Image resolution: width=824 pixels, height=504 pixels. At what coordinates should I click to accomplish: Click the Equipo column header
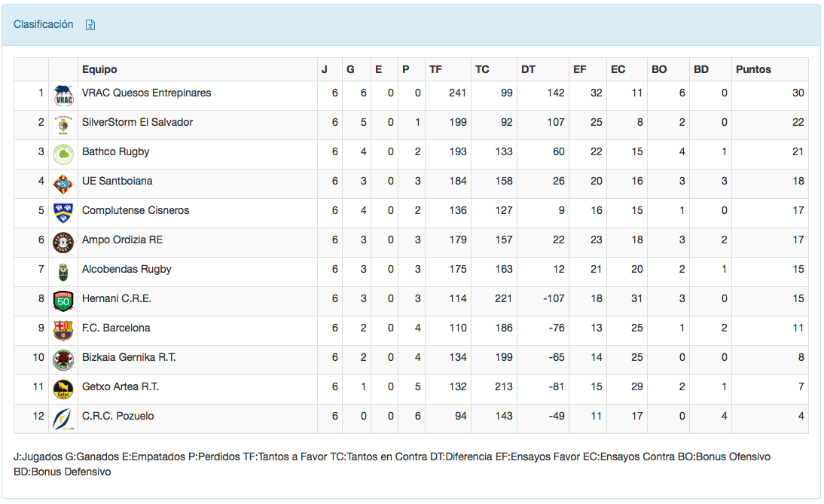coord(99,69)
